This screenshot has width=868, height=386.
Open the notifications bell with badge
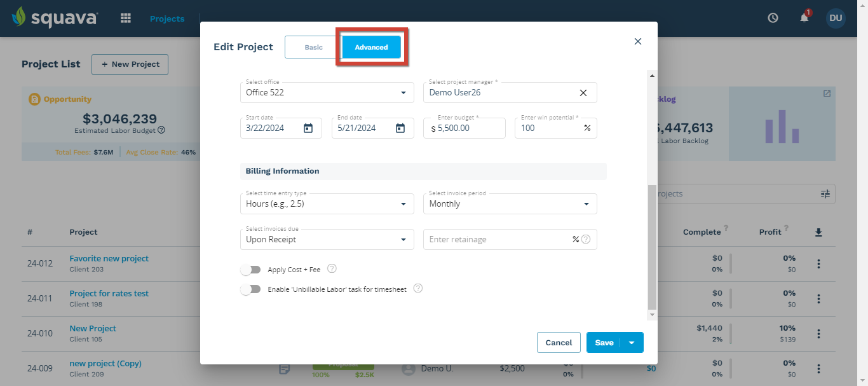coord(803,18)
